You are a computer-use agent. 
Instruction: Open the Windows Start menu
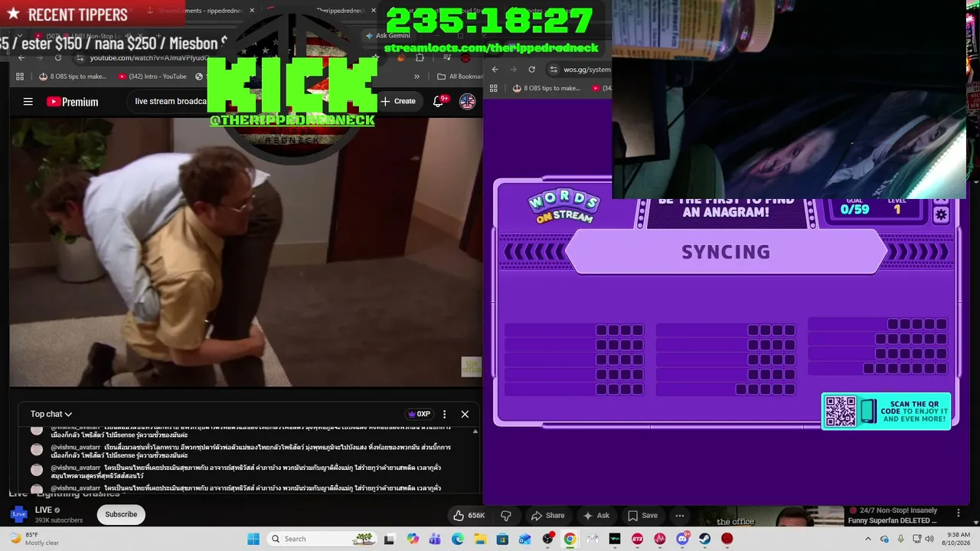point(253,539)
